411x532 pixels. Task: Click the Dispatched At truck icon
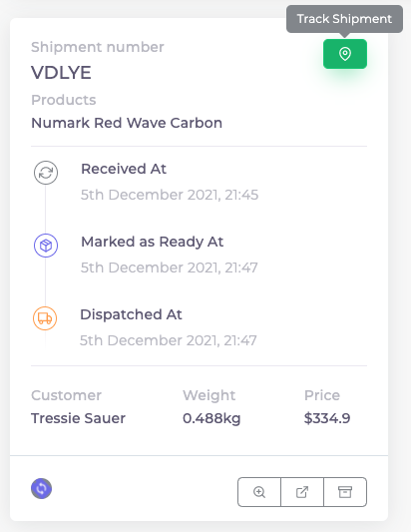[x=45, y=318]
